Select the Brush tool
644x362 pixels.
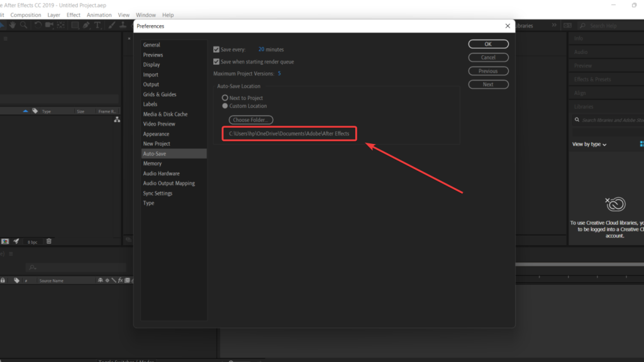[x=110, y=25]
